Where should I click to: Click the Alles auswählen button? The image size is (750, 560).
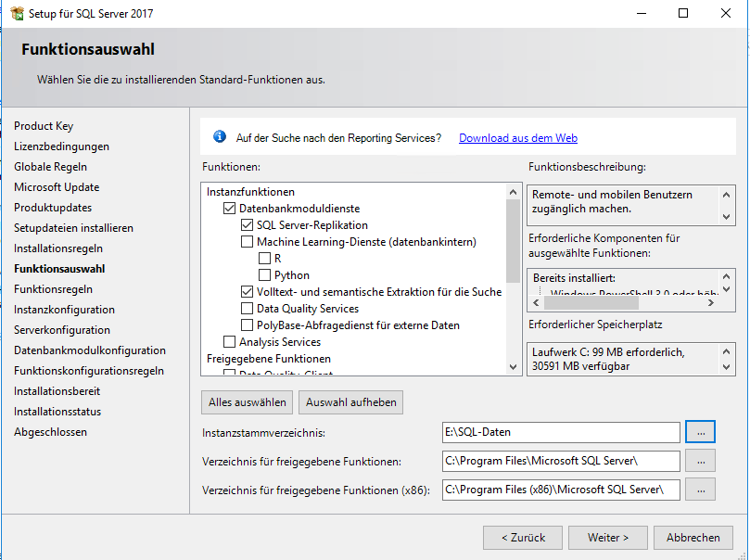click(x=248, y=402)
